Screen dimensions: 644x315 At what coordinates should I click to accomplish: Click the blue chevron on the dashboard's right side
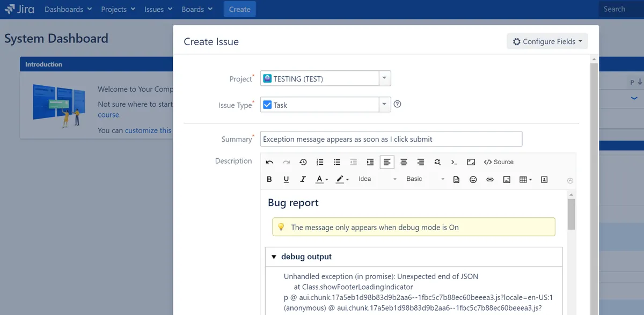[x=634, y=98]
